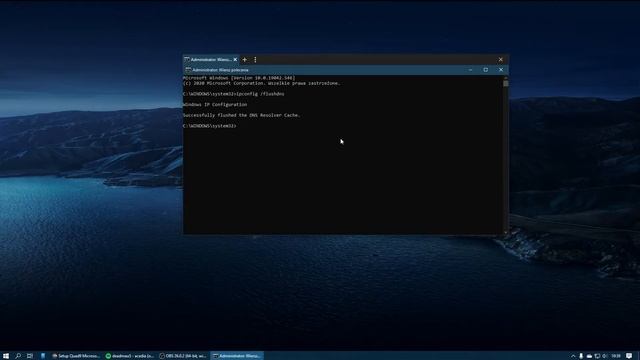Click the OneDrive cloud tray icon
This screenshot has height=360, width=640.
(589, 356)
